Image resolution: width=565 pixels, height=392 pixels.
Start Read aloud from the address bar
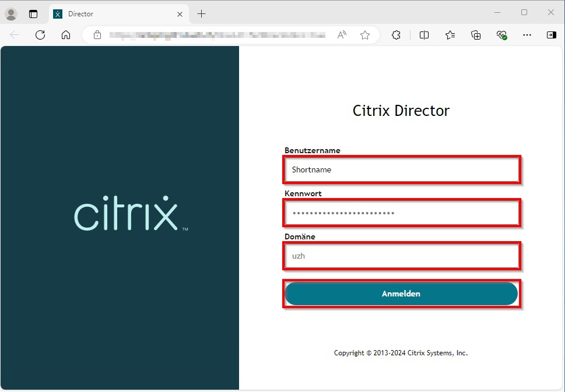tap(341, 35)
